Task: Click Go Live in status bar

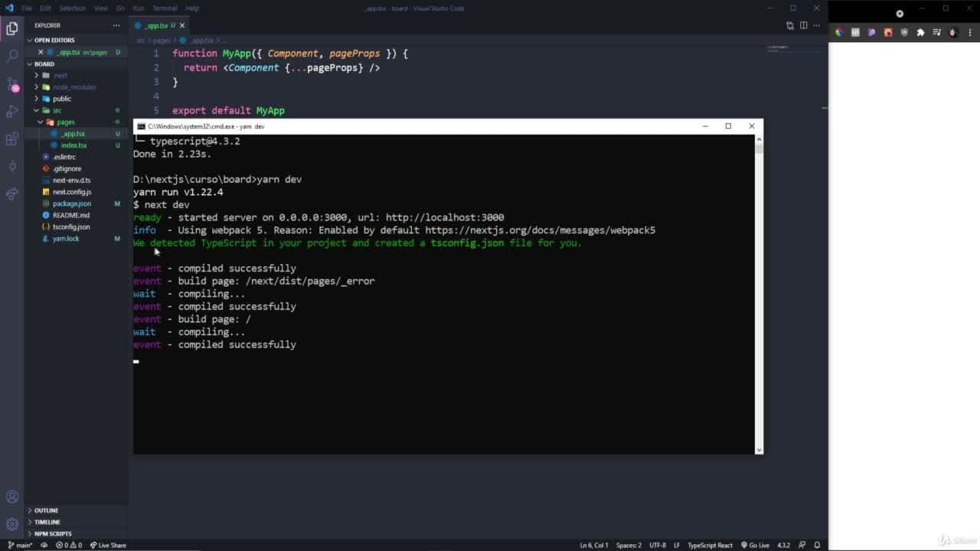Action: click(x=755, y=545)
